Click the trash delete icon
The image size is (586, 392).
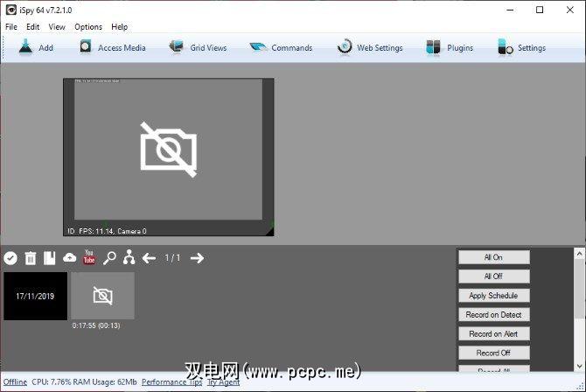[31, 258]
